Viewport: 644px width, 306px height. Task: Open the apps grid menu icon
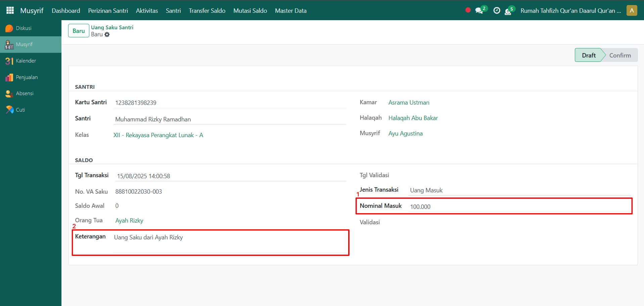10,10
